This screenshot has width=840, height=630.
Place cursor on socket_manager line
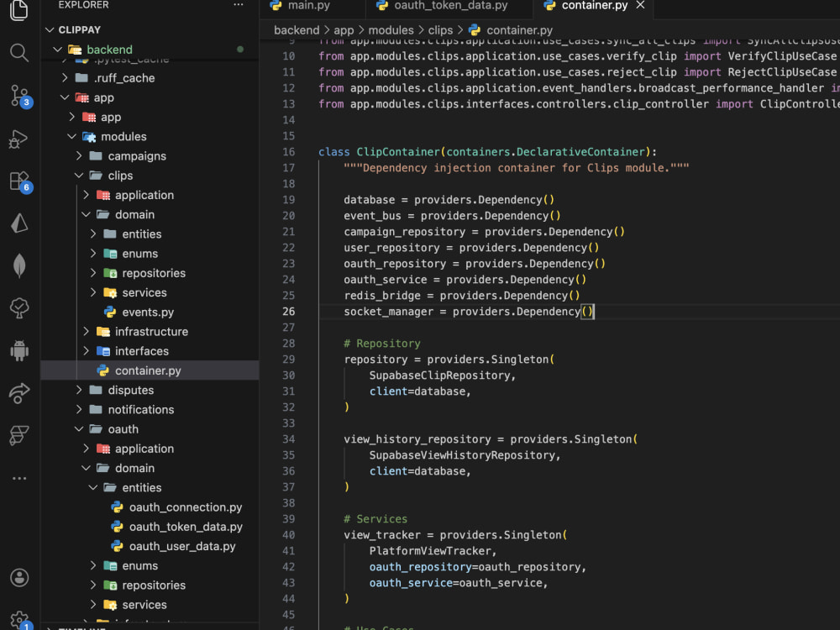click(468, 312)
